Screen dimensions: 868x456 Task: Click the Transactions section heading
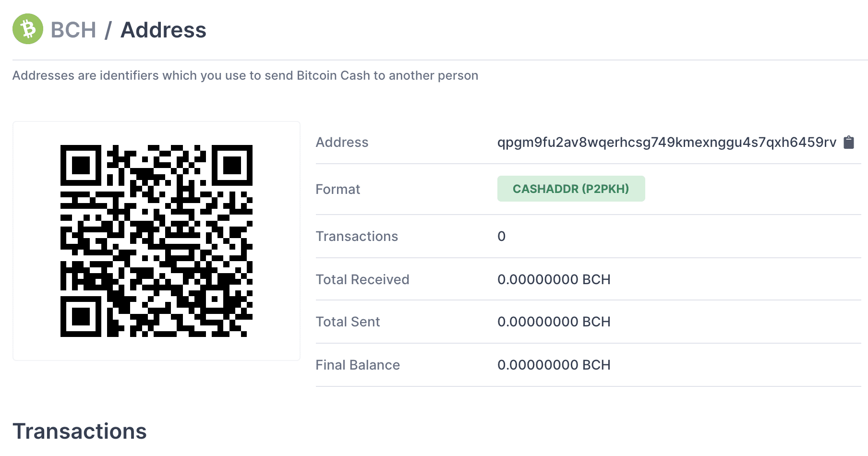(80, 431)
